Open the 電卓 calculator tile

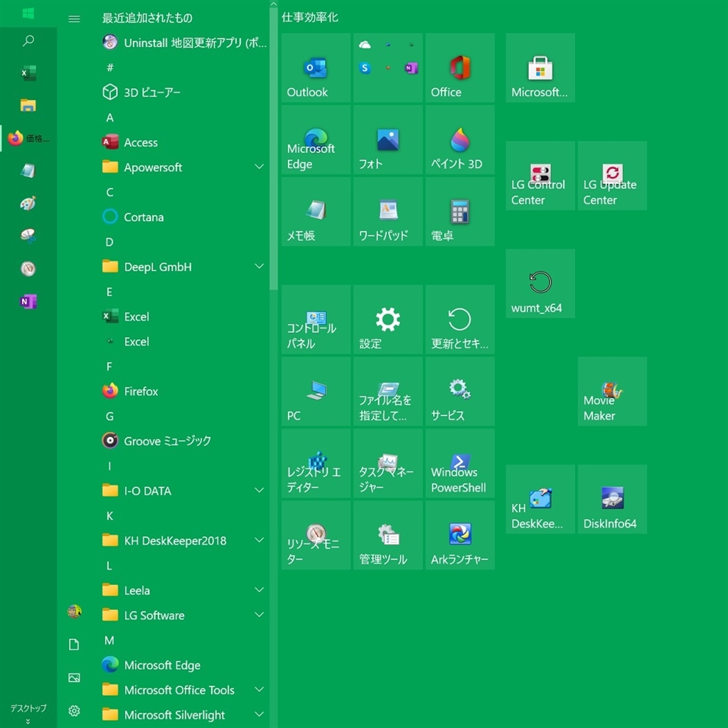point(460,212)
